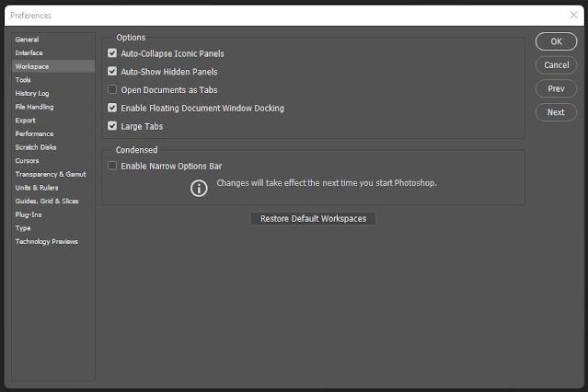Click Cancel to discard changes
Screen dimensions: 588x392
click(x=556, y=65)
